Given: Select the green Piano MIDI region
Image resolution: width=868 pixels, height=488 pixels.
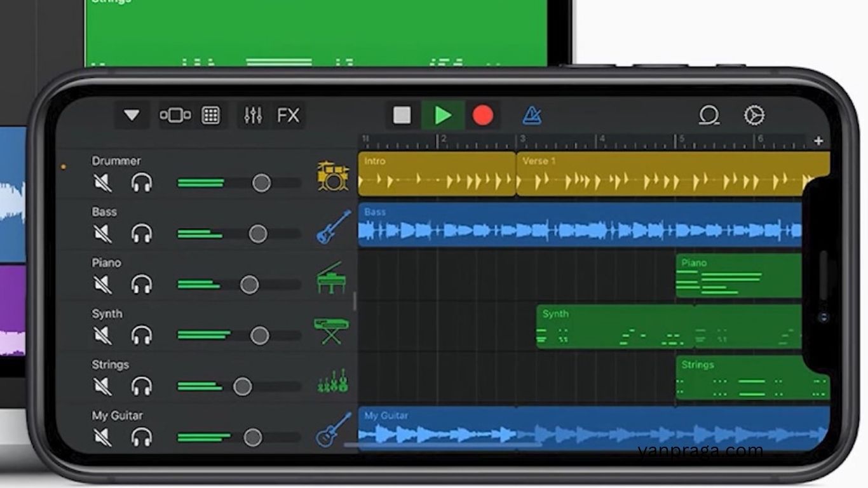Looking at the screenshot, I should [x=738, y=275].
